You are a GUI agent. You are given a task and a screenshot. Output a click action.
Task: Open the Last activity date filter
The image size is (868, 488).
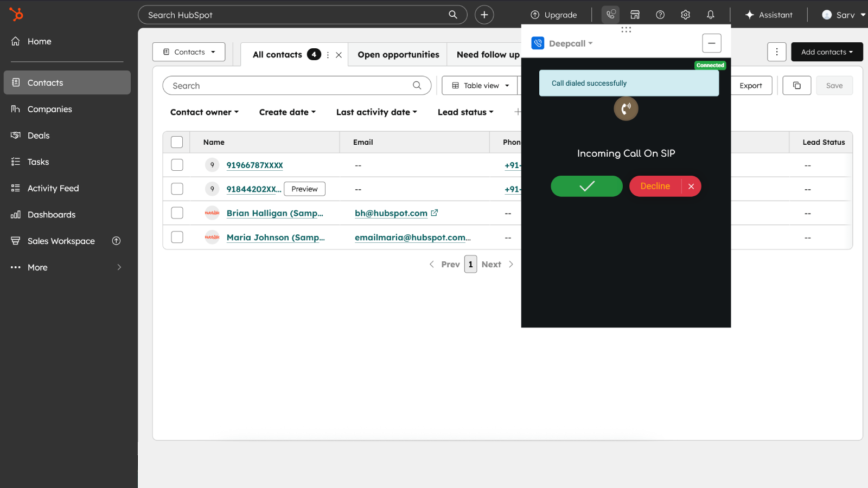click(x=376, y=112)
